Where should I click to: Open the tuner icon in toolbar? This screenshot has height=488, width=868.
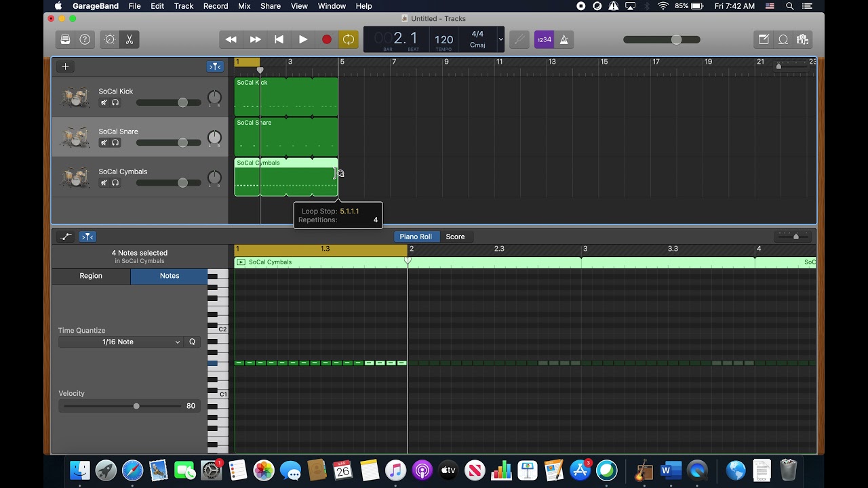(x=519, y=39)
